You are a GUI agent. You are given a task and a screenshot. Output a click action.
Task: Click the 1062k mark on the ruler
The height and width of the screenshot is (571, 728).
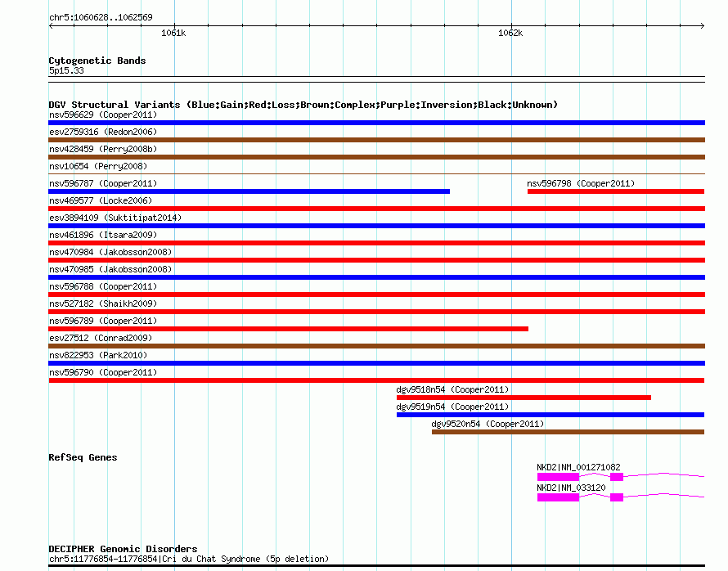(x=510, y=34)
